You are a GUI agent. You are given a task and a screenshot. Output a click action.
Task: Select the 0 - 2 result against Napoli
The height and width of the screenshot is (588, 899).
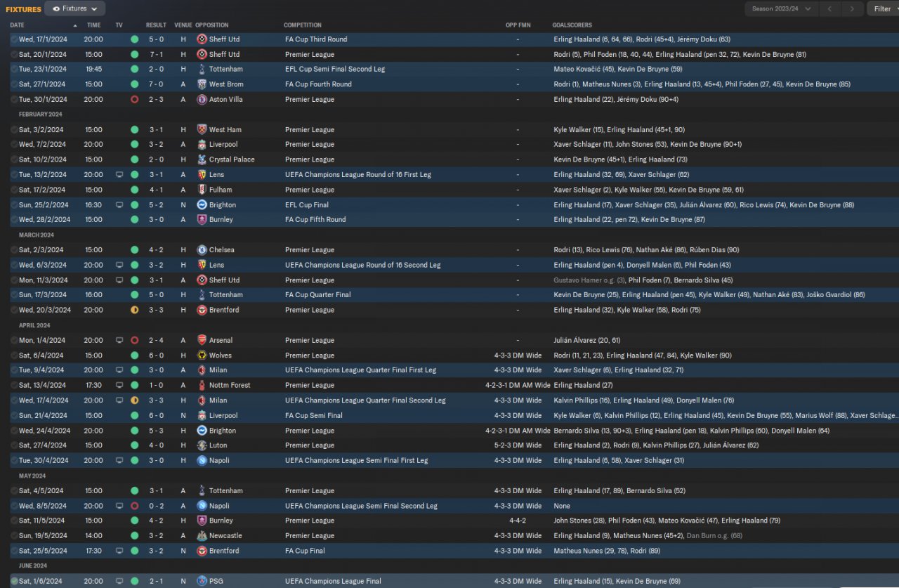coord(156,506)
